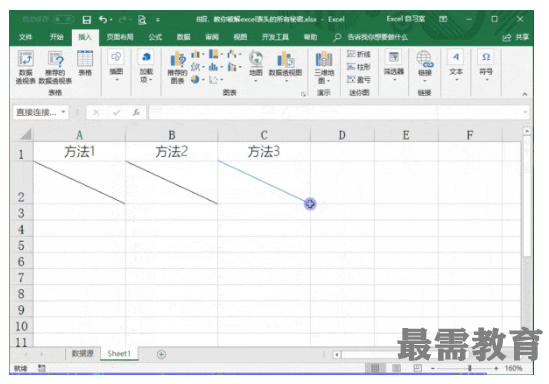The width and height of the screenshot is (549, 384).
Task: Select the Sheet1 sheet tab
Action: click(x=119, y=354)
